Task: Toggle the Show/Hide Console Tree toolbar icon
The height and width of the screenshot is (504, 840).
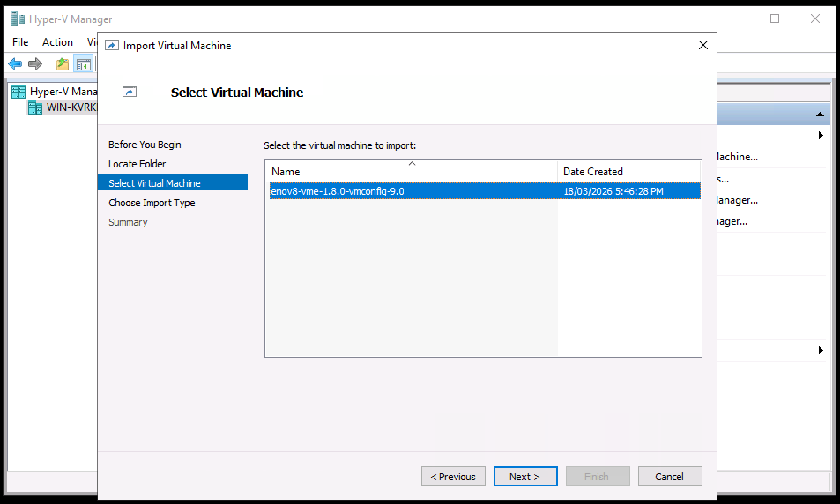Action: click(83, 64)
